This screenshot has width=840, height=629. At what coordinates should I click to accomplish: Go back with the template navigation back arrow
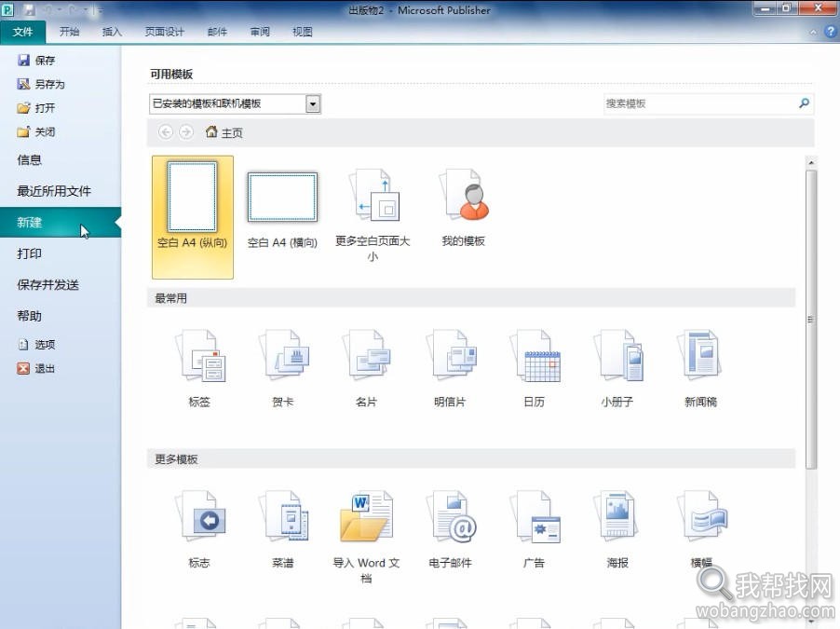[x=166, y=132]
